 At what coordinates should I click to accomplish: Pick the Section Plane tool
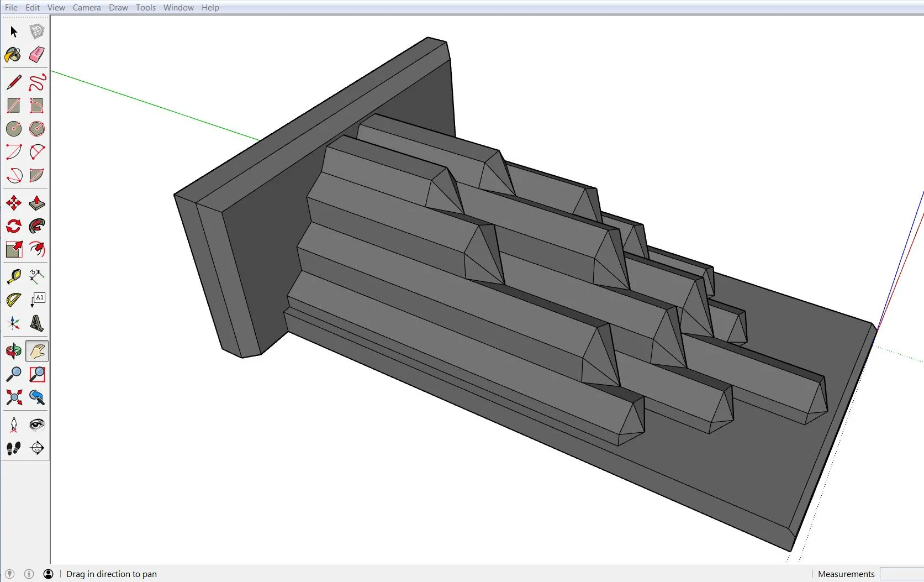37,448
